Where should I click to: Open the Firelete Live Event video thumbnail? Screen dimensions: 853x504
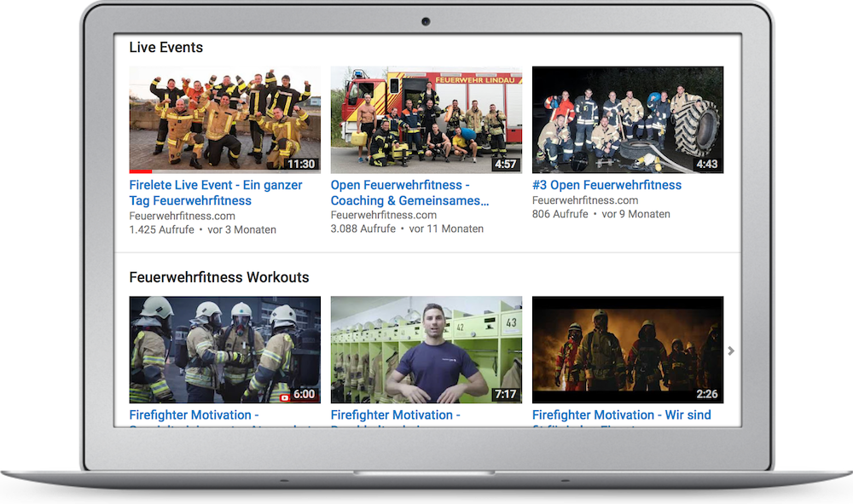pos(224,119)
